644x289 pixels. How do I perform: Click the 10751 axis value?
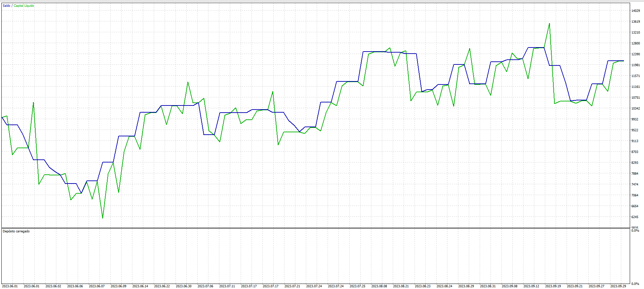pos(636,98)
